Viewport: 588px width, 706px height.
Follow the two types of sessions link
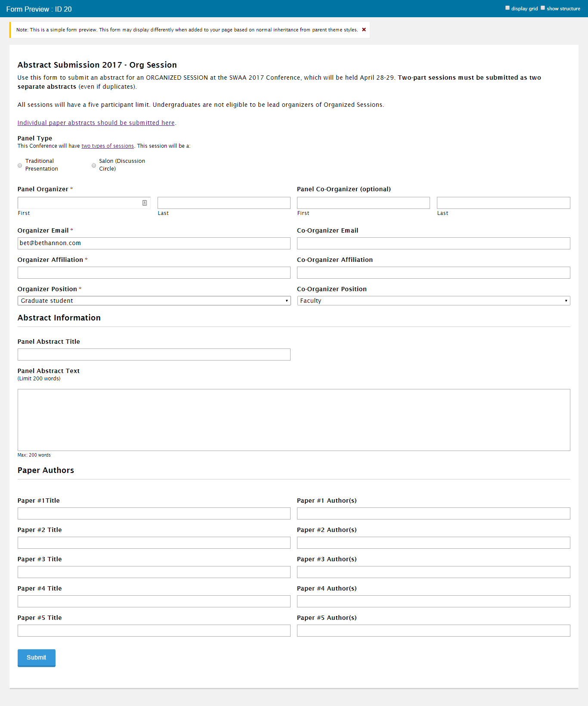pos(108,146)
